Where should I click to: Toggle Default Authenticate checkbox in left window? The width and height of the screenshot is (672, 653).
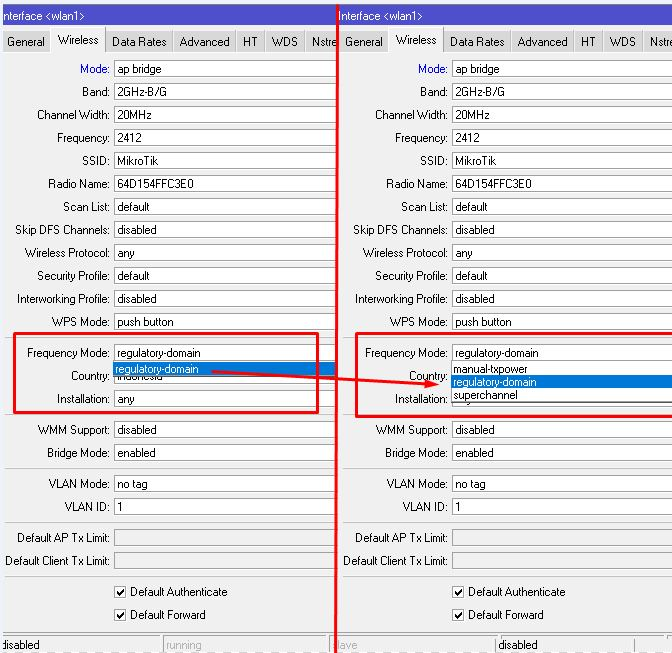(x=120, y=592)
